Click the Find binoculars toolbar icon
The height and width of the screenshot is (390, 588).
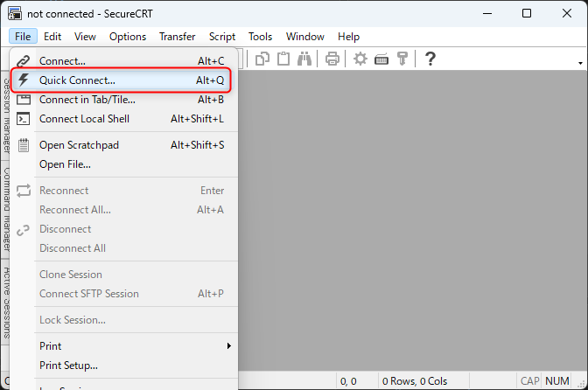[x=304, y=59]
